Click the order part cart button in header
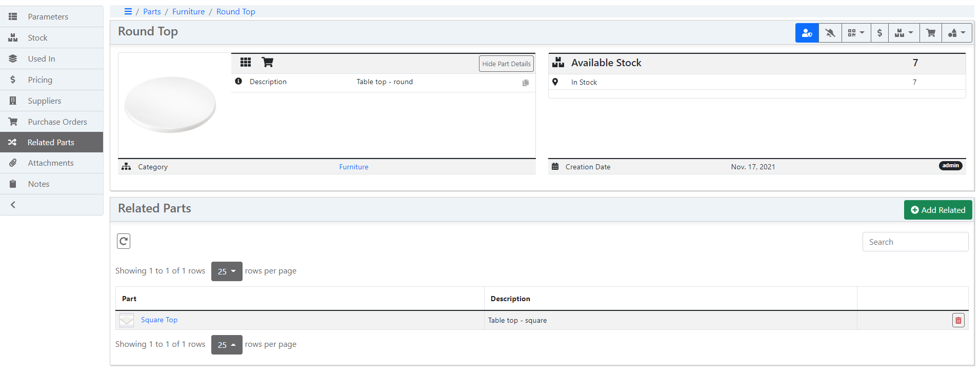Screen dimensions: 980x373 point(931,33)
